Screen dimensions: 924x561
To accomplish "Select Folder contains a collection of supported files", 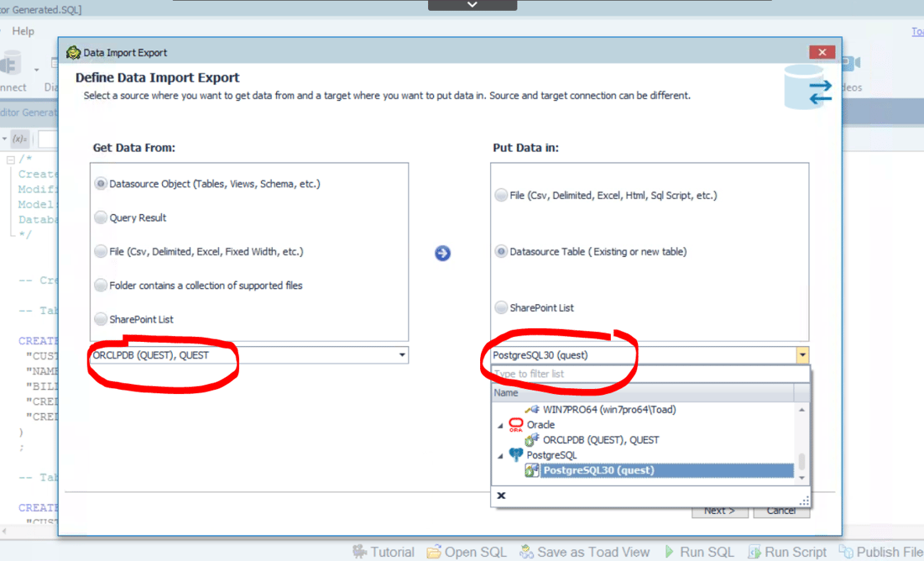I will 101,286.
